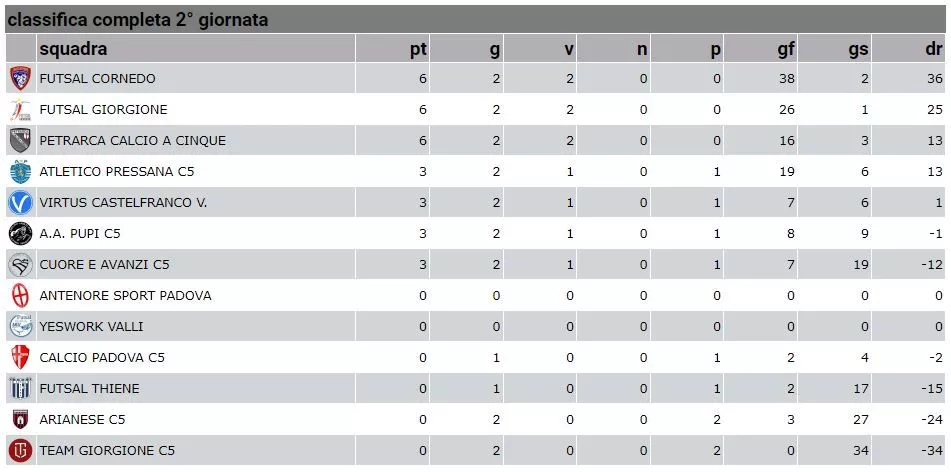Sort by the gf column header
This screenshot has height=472, width=951.
click(786, 49)
